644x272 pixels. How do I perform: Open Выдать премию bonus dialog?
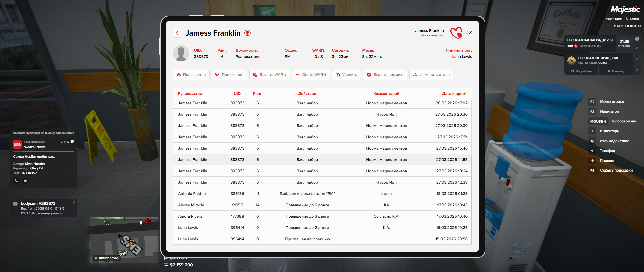point(385,75)
